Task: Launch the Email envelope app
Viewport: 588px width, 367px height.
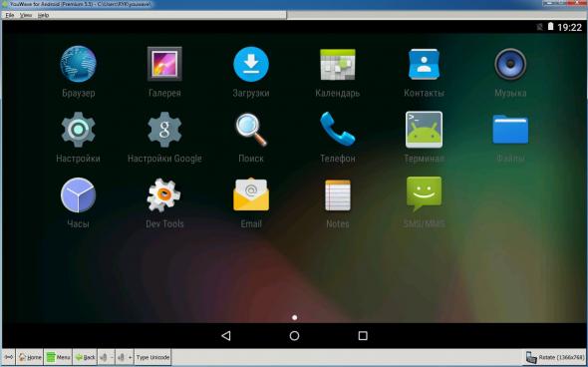Action: point(251,194)
